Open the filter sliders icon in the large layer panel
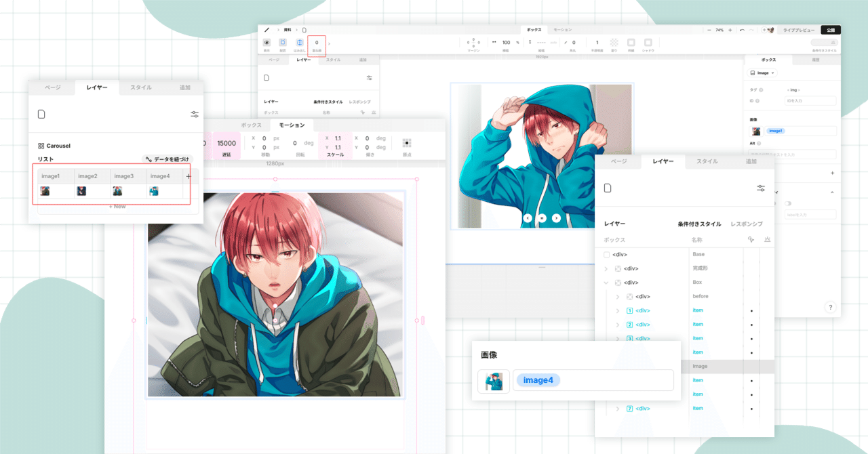This screenshot has width=868, height=454. [x=761, y=188]
